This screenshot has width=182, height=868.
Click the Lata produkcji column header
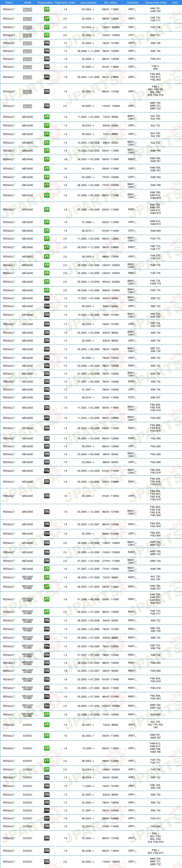tap(88, 2)
